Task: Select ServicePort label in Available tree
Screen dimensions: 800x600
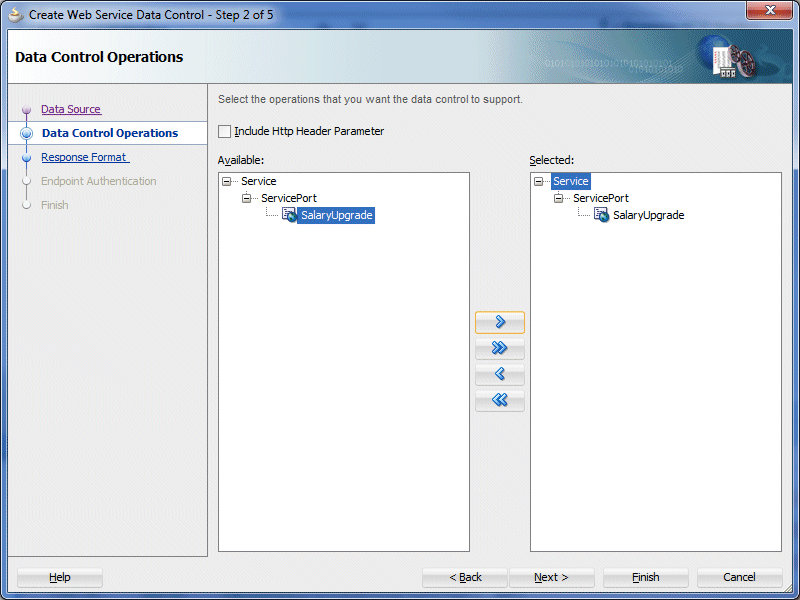Action: pos(289,198)
